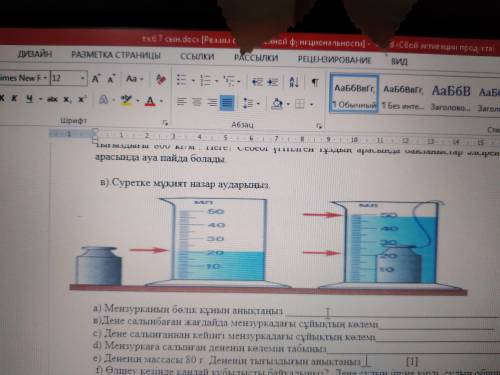This screenshot has height=375, width=500.
Task: Select the Обычный style
Action: point(354,94)
